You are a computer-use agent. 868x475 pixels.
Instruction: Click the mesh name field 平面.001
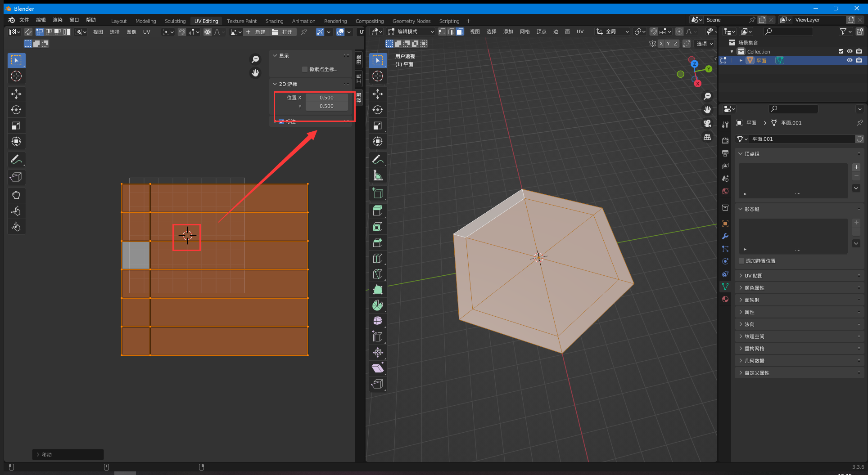801,139
